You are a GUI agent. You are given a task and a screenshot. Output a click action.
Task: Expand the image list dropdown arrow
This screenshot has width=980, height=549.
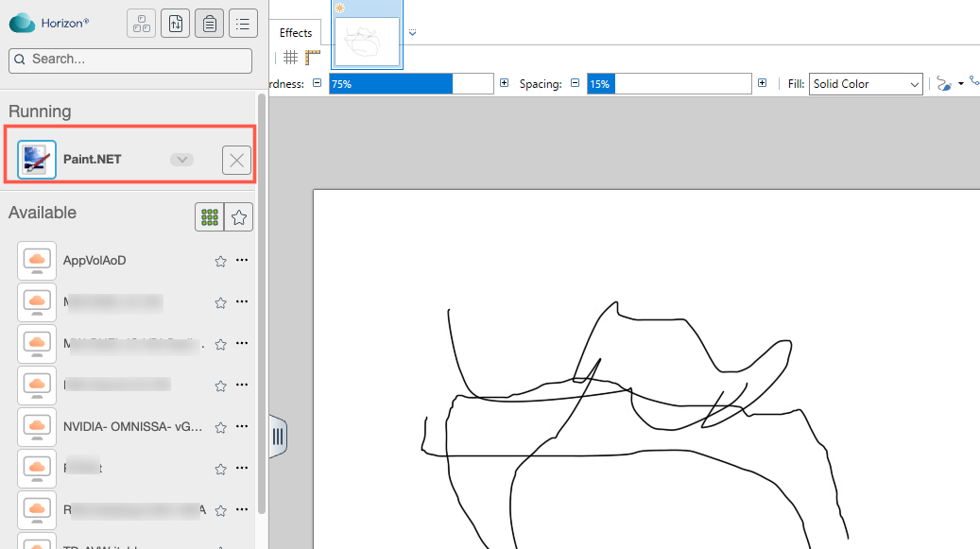(413, 32)
